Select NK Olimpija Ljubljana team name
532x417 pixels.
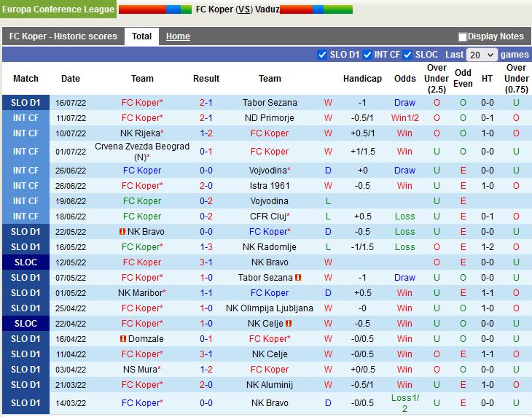point(270,308)
